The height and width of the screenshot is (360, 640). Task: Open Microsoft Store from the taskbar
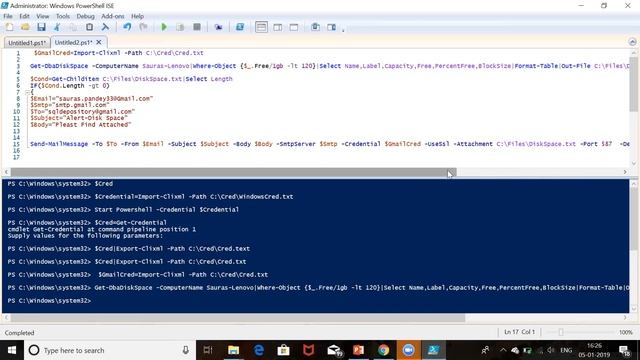click(x=284, y=350)
